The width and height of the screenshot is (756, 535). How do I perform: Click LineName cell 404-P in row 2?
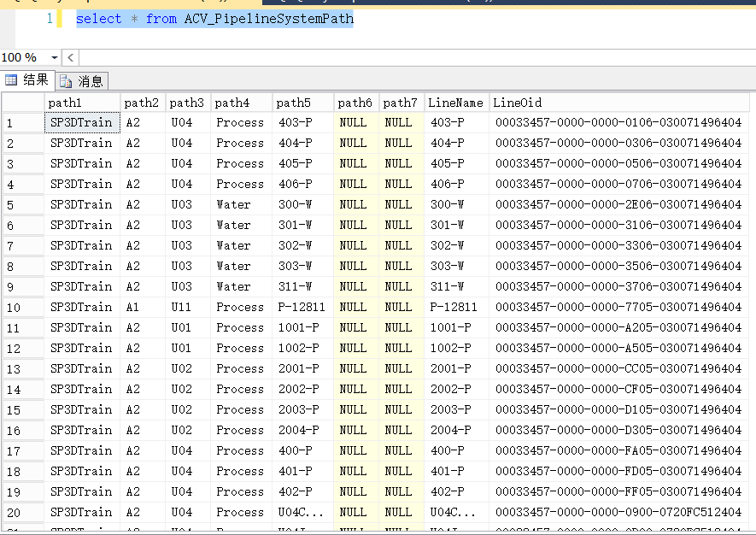[456, 144]
